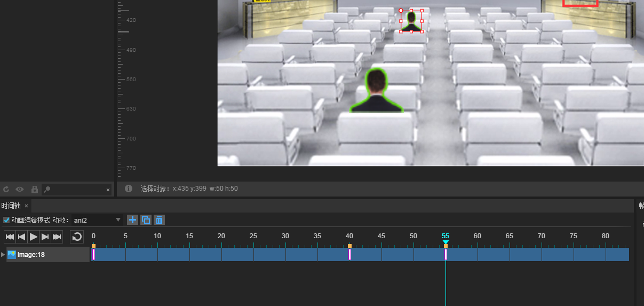Step back to the previous frame
The image size is (644, 306).
21,237
